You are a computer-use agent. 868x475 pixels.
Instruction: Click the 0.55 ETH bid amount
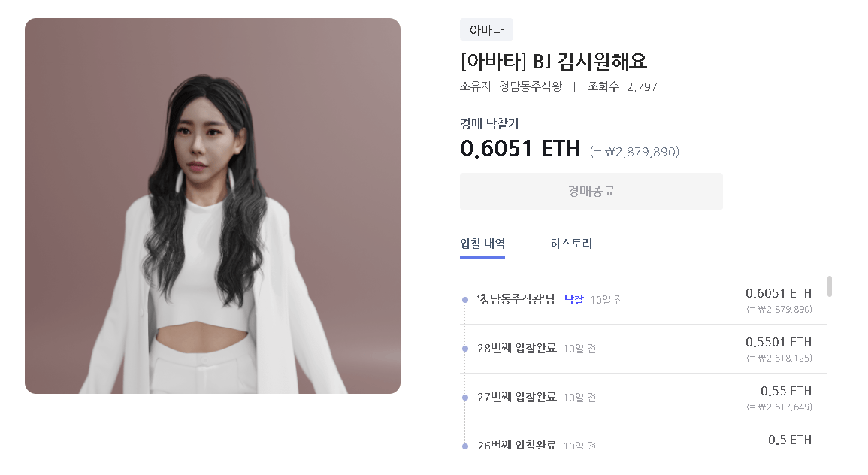tap(786, 391)
